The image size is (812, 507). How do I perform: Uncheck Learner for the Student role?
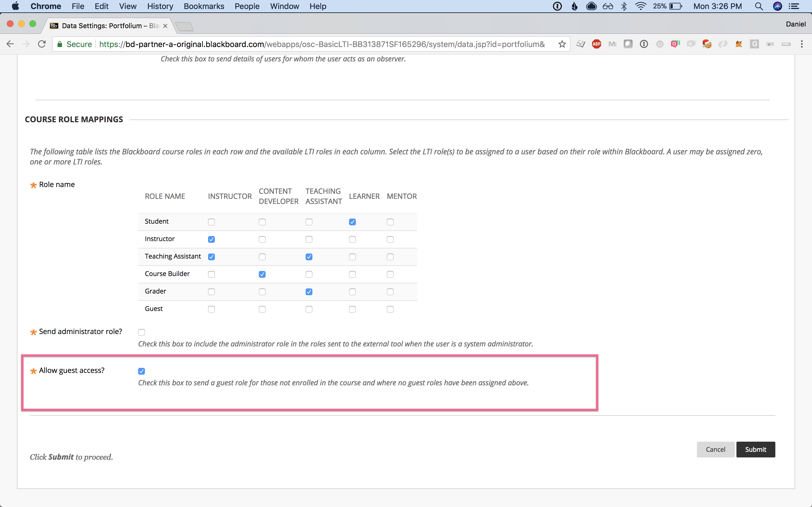pyautogui.click(x=352, y=222)
